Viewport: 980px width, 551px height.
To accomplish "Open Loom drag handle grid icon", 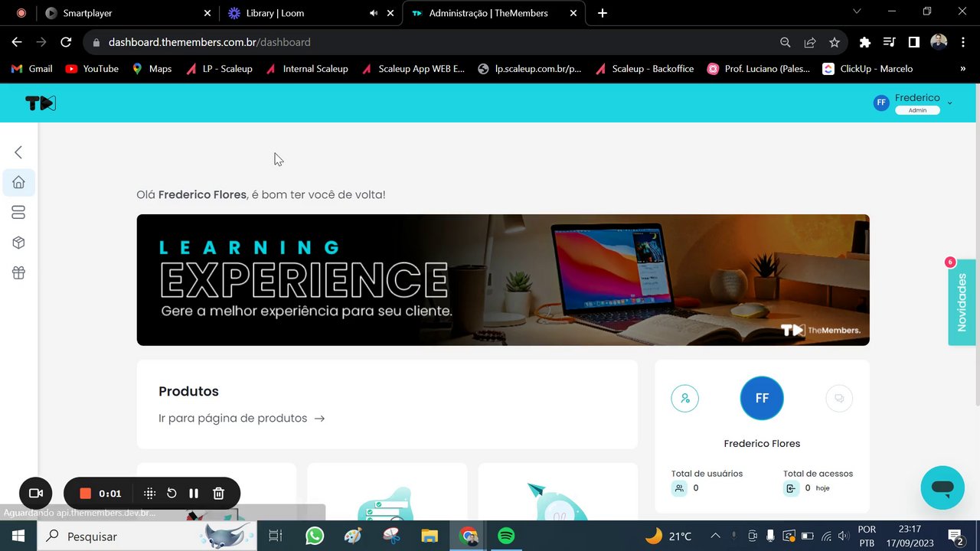I will pos(150,494).
